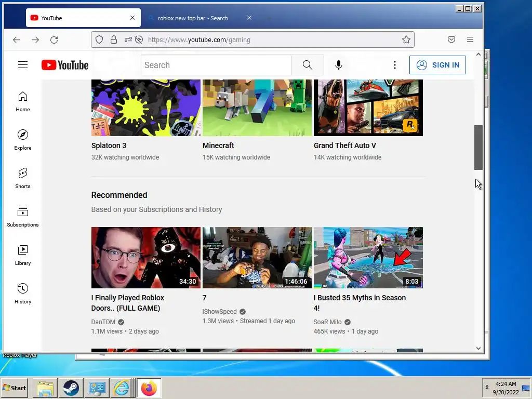
Task: Start voice search with the microphone icon
Action: [x=339, y=65]
